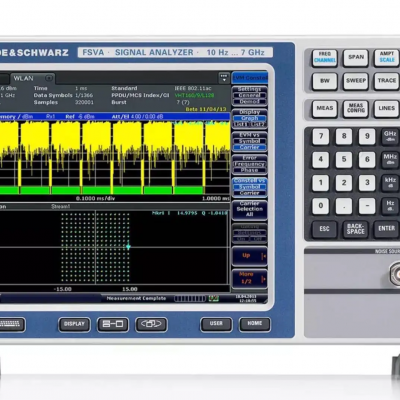Viewport: 400px width, 400px height.
Task: Go back with the Up softkey
Action: 250,256
